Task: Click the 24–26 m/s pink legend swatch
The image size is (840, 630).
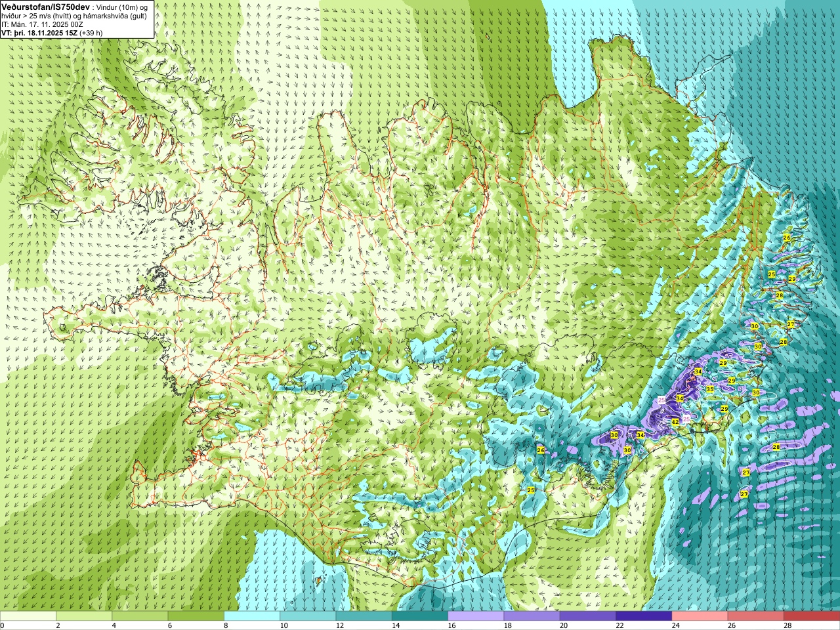Action: point(700,616)
